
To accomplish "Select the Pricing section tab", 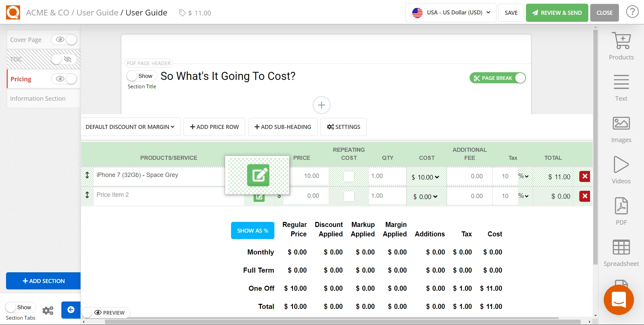I will click(21, 79).
